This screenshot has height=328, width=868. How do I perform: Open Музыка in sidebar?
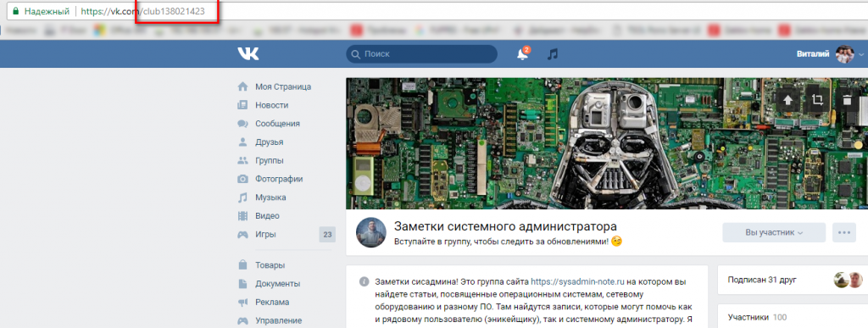pyautogui.click(x=270, y=197)
